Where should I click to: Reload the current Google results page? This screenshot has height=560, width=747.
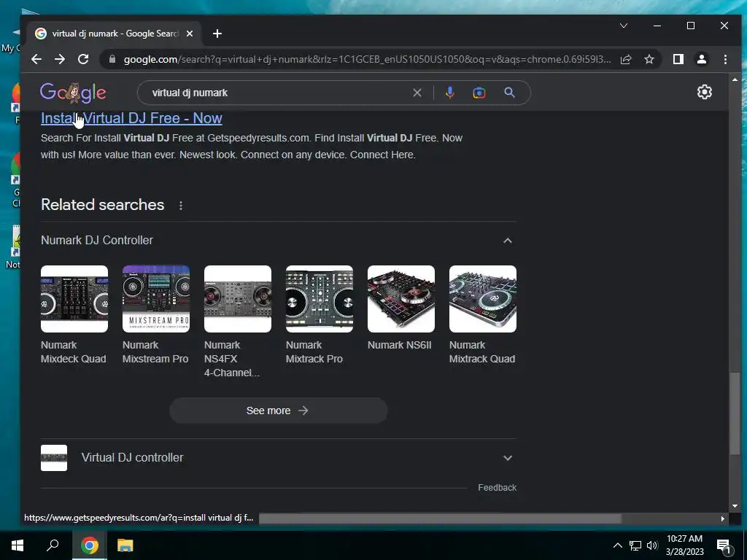point(83,59)
